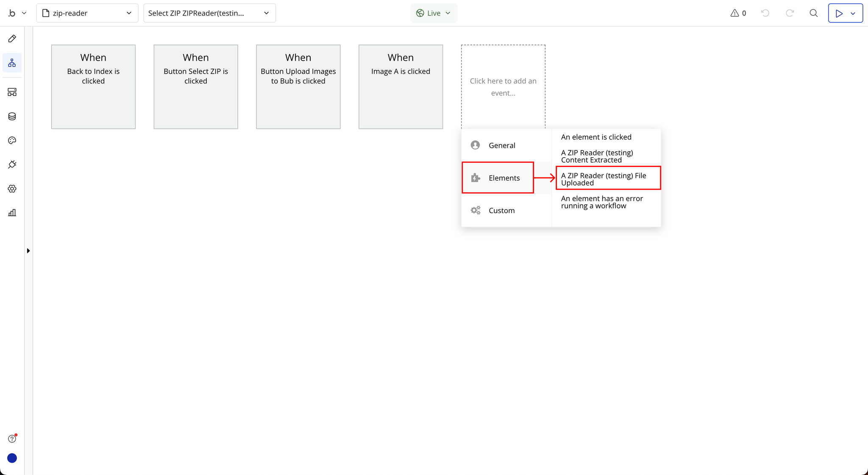Select the General event category
Screen dimensions: 868x475
(x=502, y=145)
